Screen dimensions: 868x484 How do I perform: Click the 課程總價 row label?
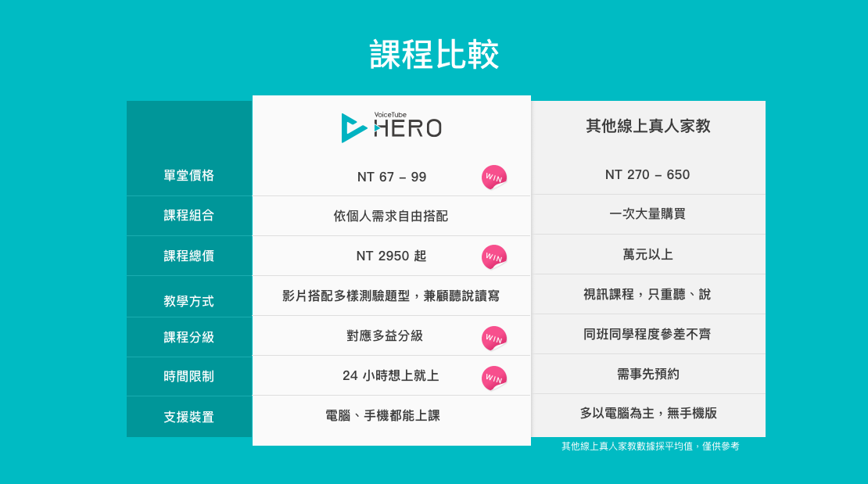[188, 256]
